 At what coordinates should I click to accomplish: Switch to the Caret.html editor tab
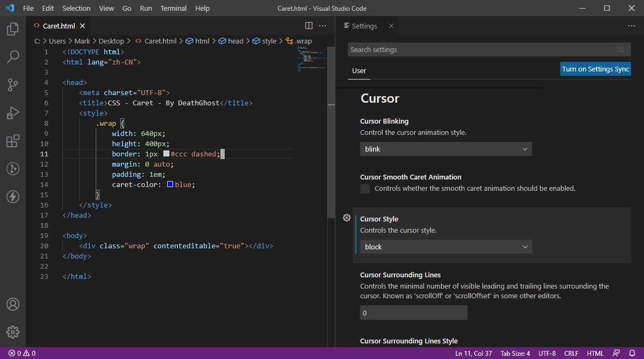(x=59, y=26)
